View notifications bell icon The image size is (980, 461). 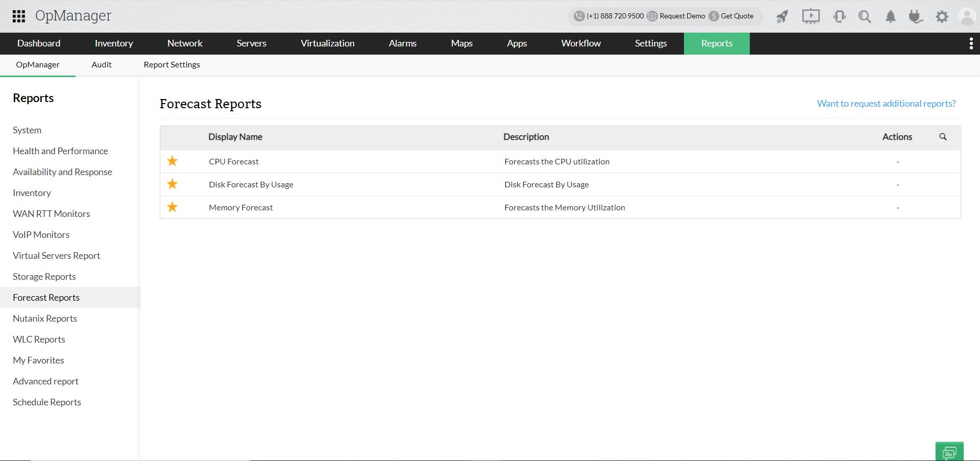click(891, 17)
